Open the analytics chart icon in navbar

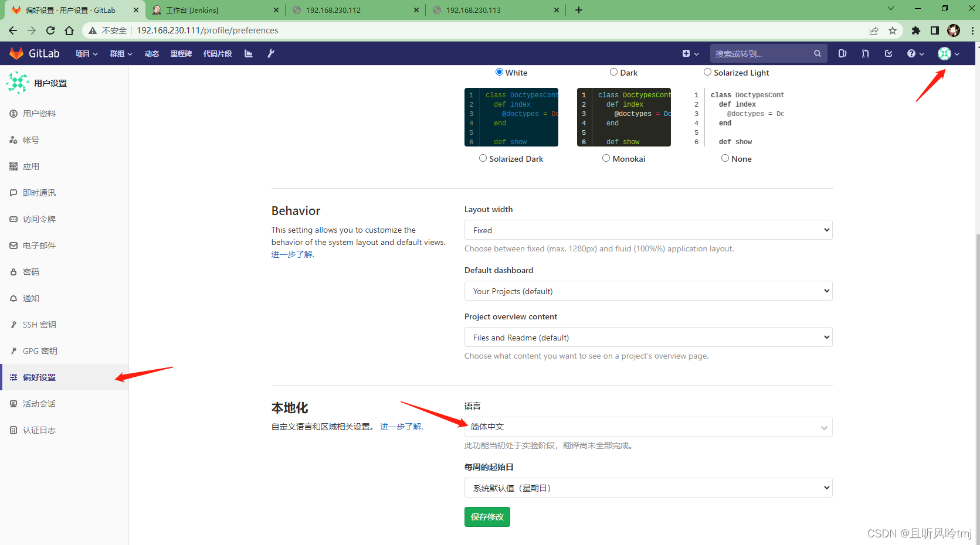click(x=249, y=53)
